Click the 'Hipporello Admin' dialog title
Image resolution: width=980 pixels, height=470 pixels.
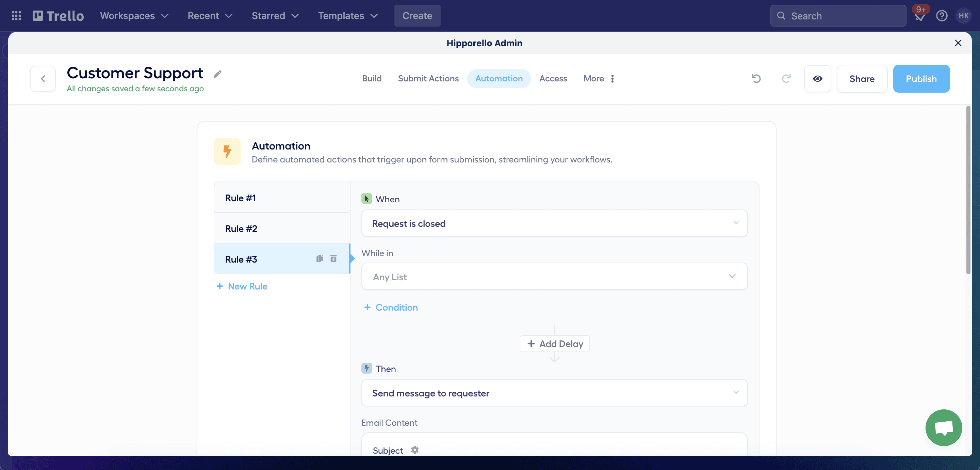[x=484, y=43]
